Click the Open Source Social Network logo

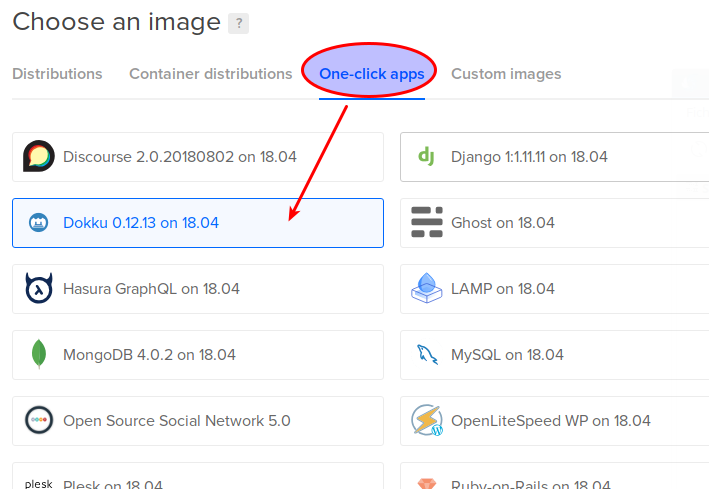click(39, 420)
